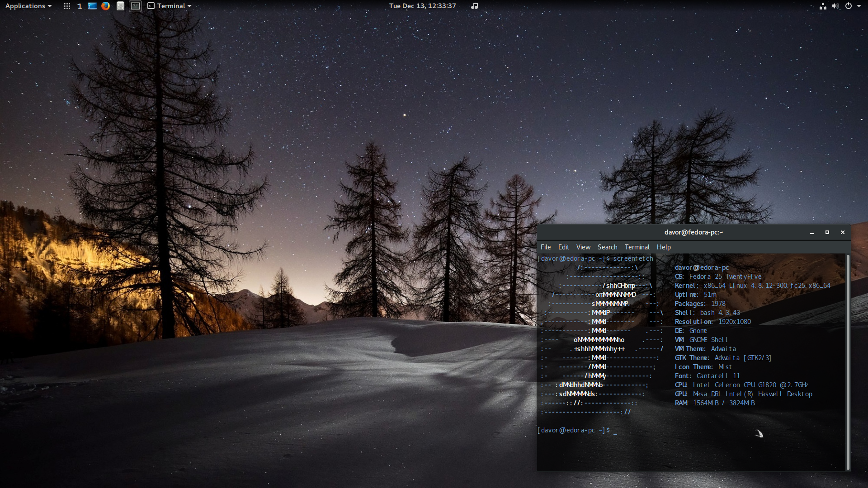Open the Edit menu in terminal
The height and width of the screenshot is (488, 868).
coord(563,247)
